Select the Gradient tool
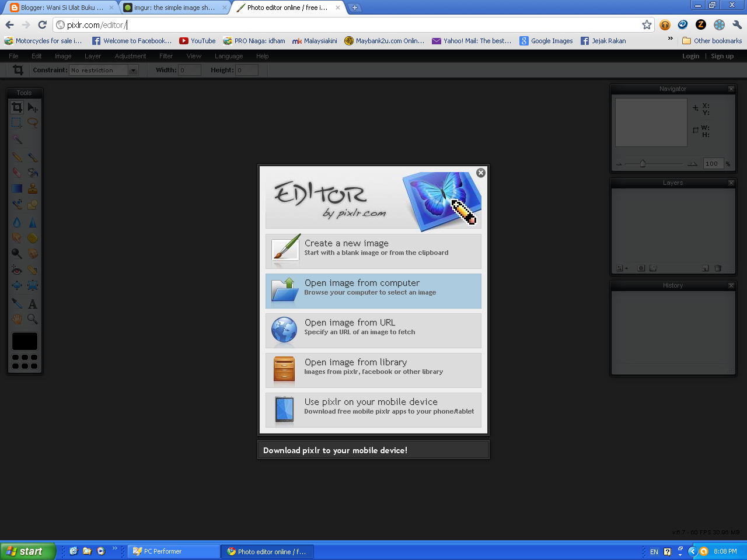The image size is (747, 560). pos(17,188)
